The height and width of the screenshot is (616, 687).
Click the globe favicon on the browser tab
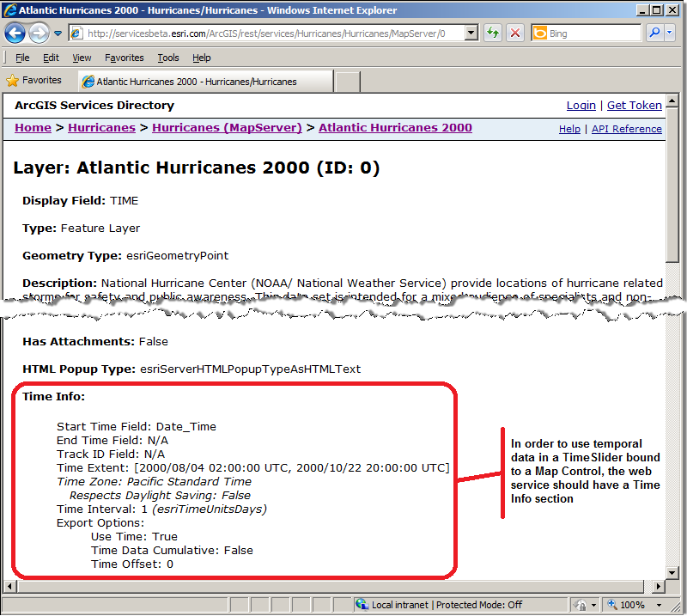click(x=88, y=80)
